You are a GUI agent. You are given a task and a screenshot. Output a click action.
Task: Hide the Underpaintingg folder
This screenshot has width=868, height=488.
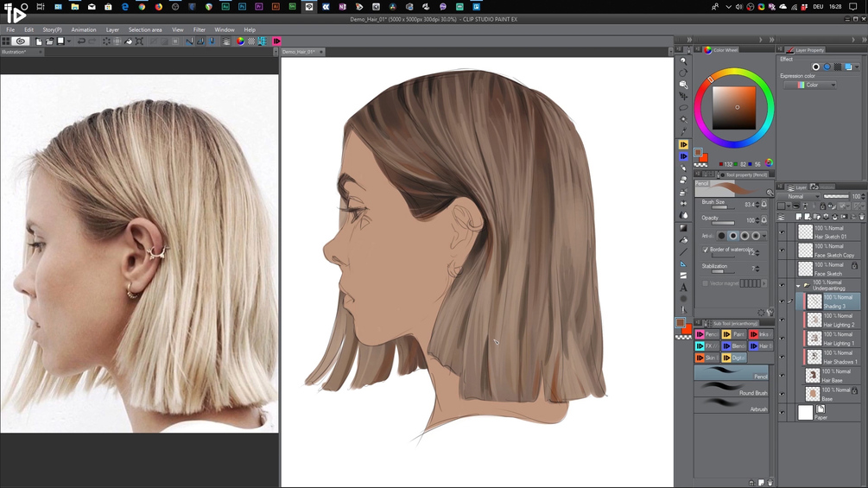pyautogui.click(x=782, y=286)
